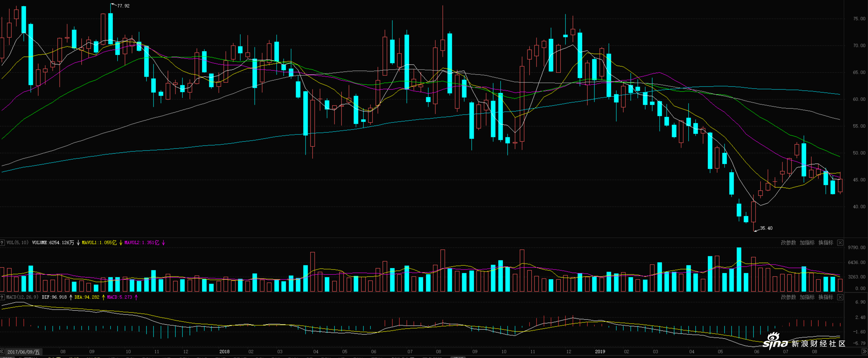The height and width of the screenshot is (358, 868).
Task: Select 2018 marker on time axis
Action: tap(225, 351)
